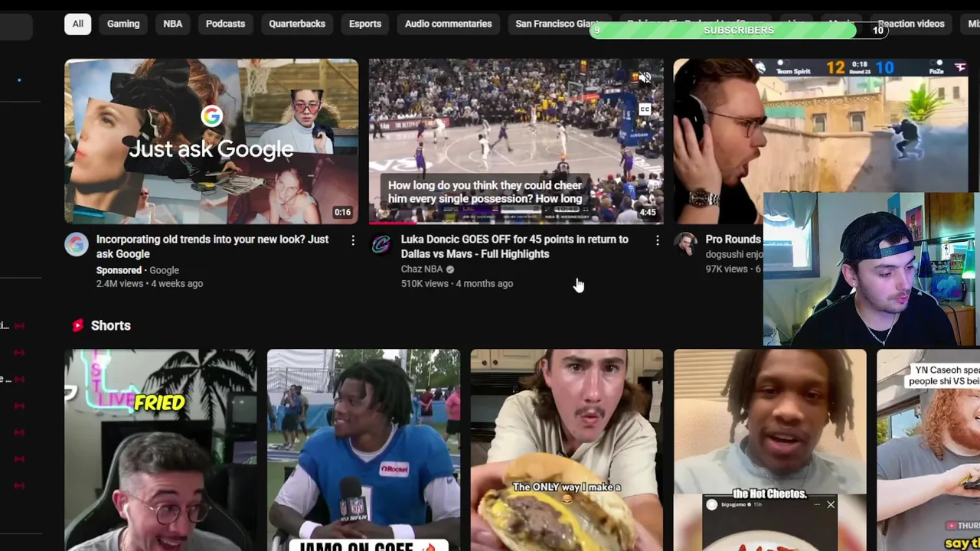Screen dimensions: 980x551
Task: Open the Luka Doncic highlights video thumbnail
Action: tap(516, 142)
